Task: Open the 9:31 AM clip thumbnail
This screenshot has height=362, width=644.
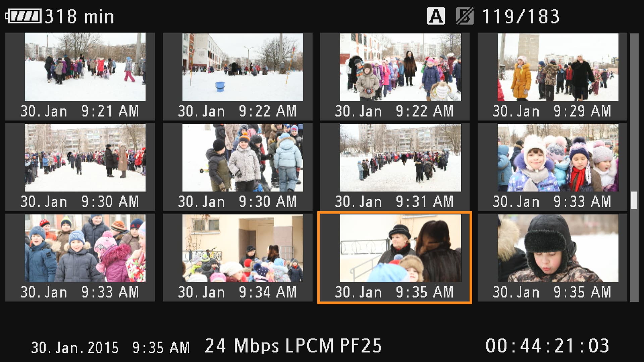Action: click(395, 167)
